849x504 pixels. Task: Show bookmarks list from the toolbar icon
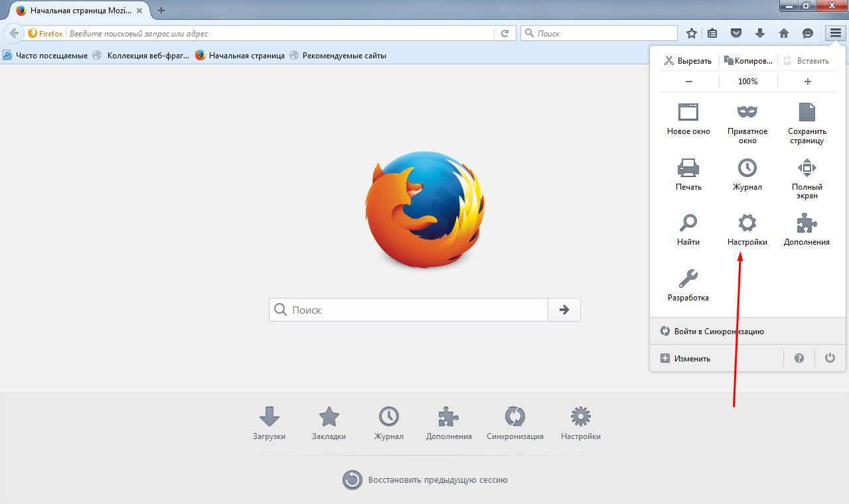[712, 33]
